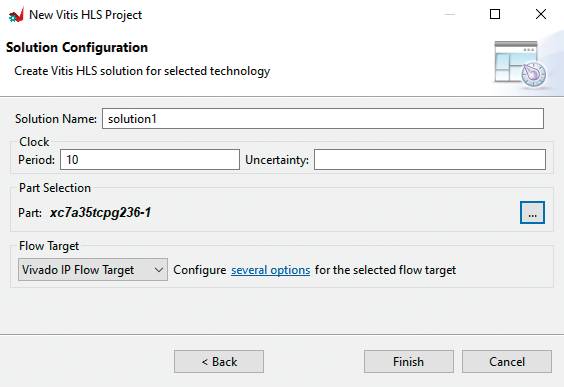The height and width of the screenshot is (387, 564).
Task: Go back with the < Back button
Action: [x=219, y=361]
